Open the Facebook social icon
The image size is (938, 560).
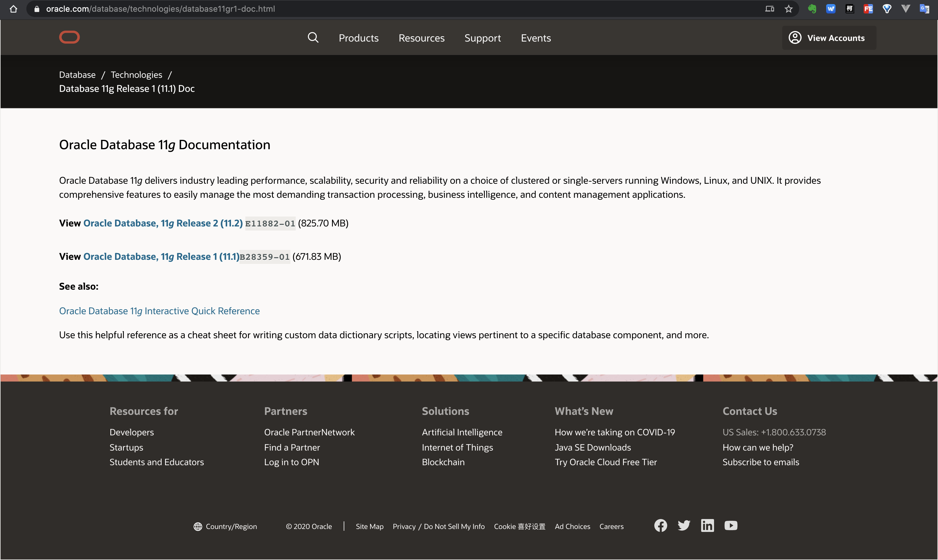coord(660,526)
